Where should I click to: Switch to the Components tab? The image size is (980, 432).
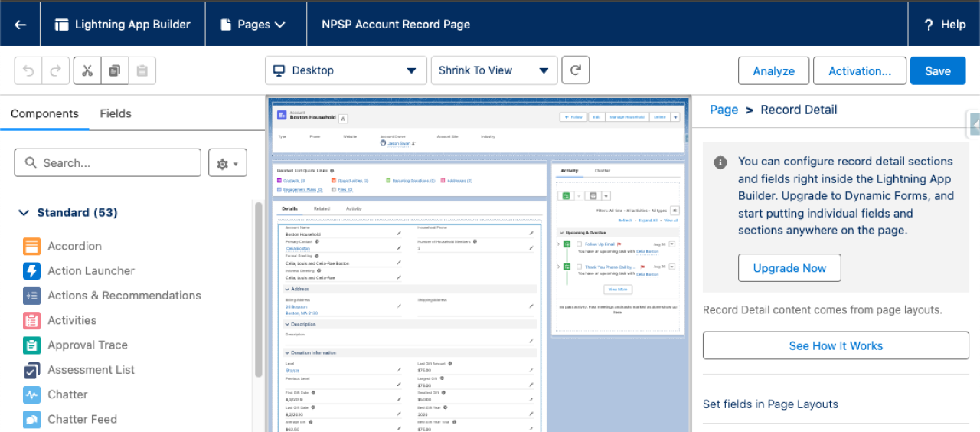coord(44,113)
